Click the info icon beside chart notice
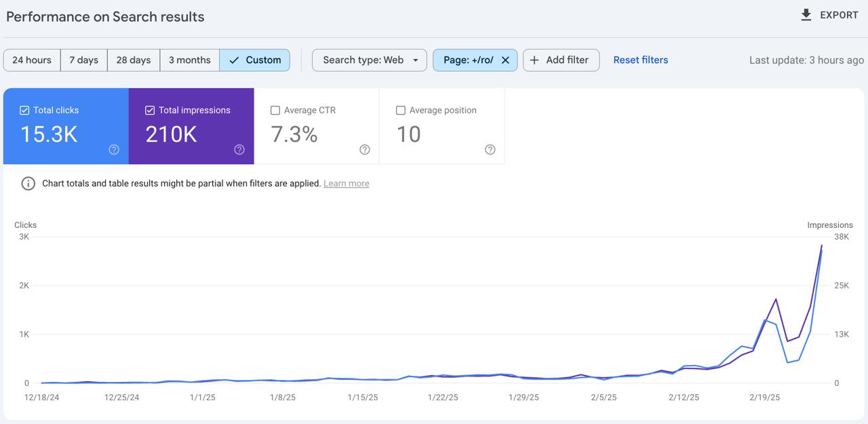The image size is (868, 424). pyautogui.click(x=28, y=183)
